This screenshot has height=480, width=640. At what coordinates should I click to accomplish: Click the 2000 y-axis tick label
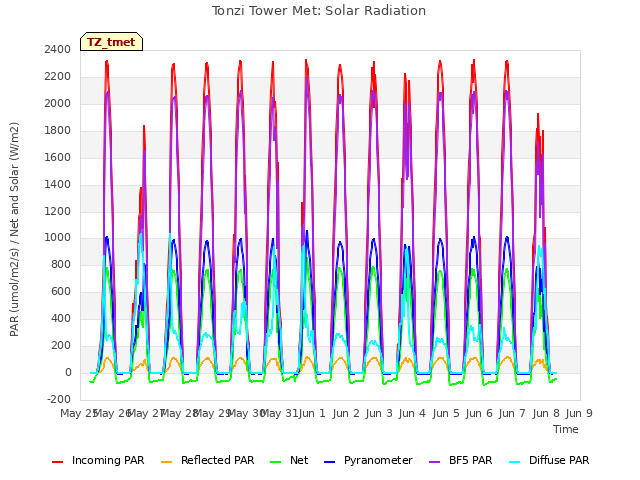point(58,103)
